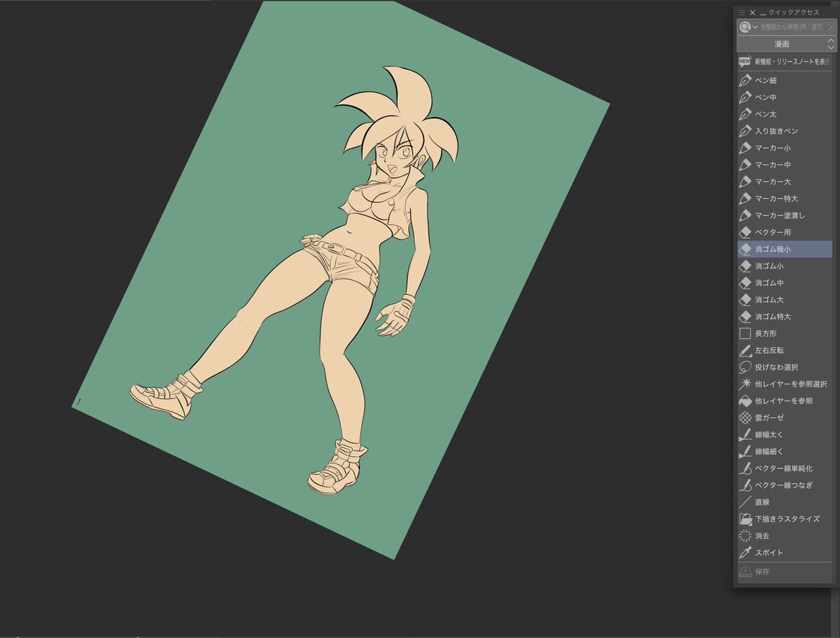The height and width of the screenshot is (638, 840).
Task: Select the 消ゴム小 small eraser
Action: tap(784, 266)
